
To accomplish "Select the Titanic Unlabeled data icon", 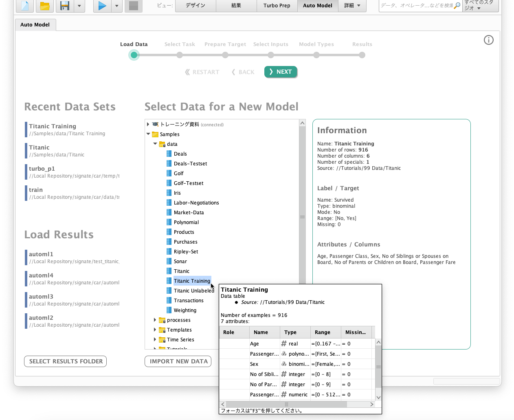I will (x=169, y=290).
